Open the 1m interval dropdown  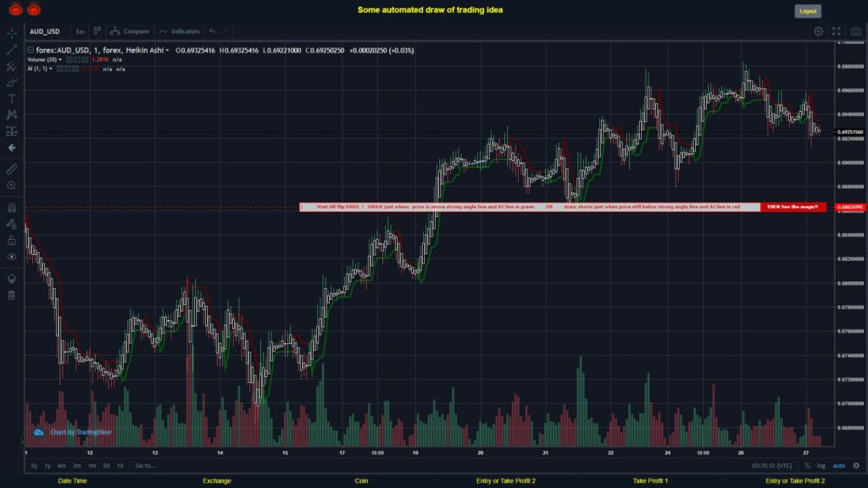[x=81, y=31]
